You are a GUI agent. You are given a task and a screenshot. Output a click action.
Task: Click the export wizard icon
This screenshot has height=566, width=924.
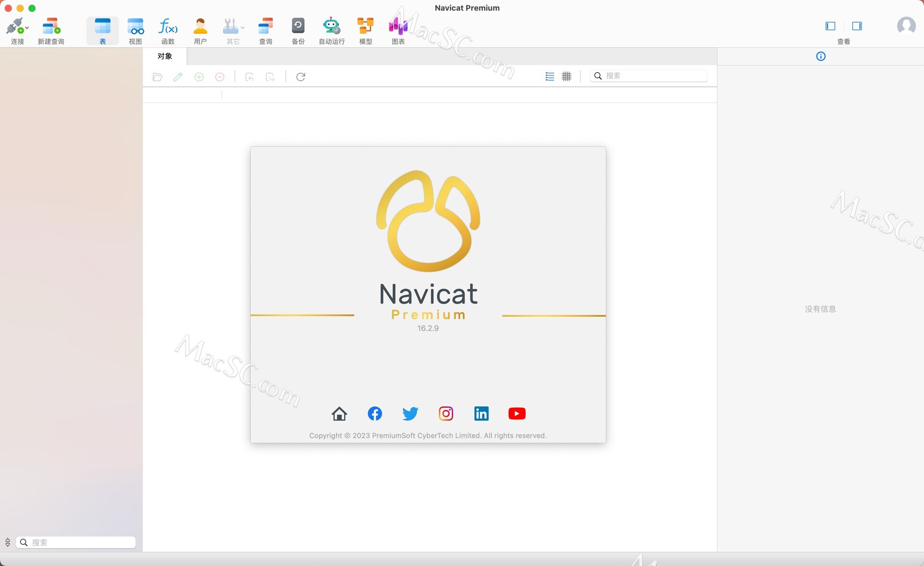click(x=270, y=77)
